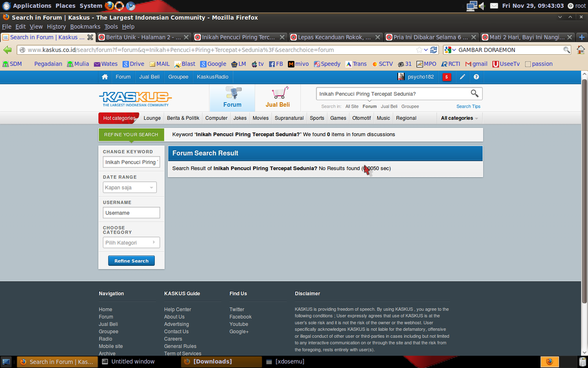Bookmark this page with the star icon
Screen dimensions: 588x368
419,50
